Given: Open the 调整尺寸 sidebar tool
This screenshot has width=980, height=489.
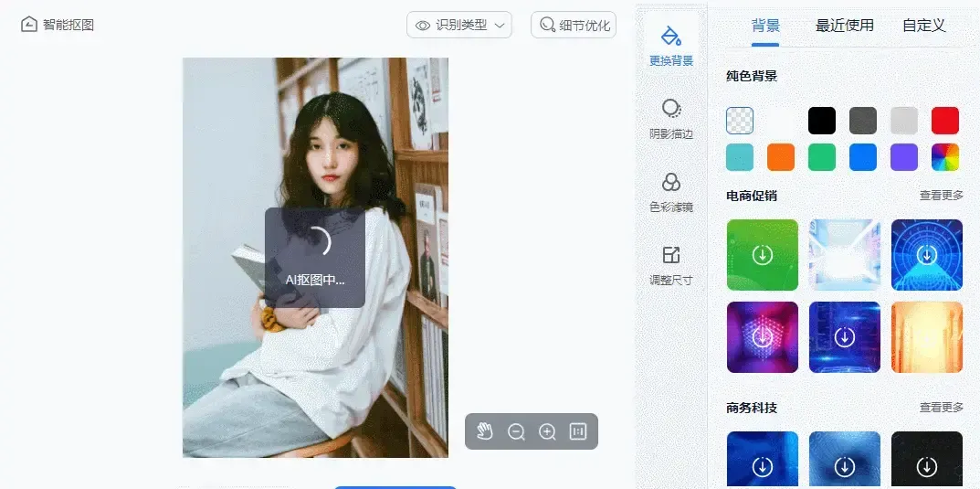Looking at the screenshot, I should pyautogui.click(x=671, y=264).
